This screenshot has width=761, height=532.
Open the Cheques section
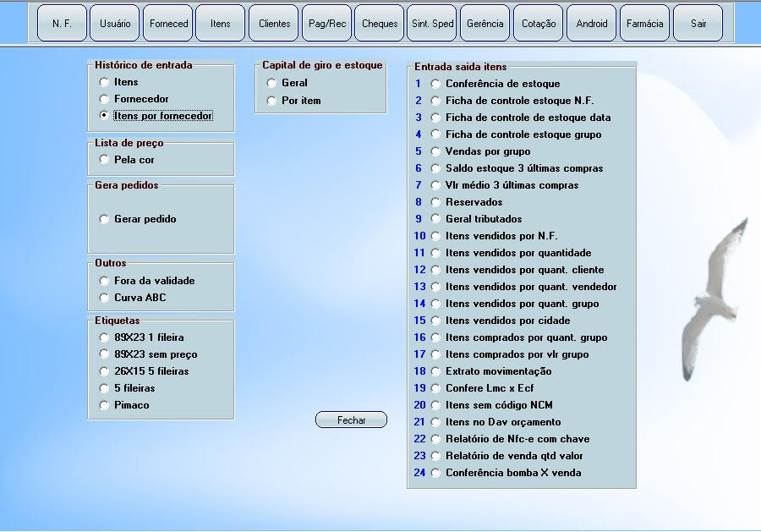pos(380,24)
